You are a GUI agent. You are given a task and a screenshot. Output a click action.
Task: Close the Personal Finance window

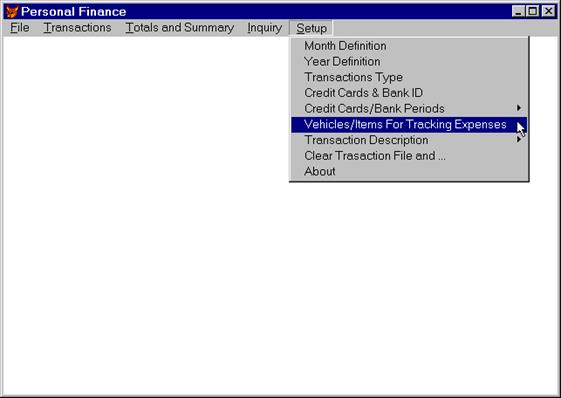(x=548, y=11)
